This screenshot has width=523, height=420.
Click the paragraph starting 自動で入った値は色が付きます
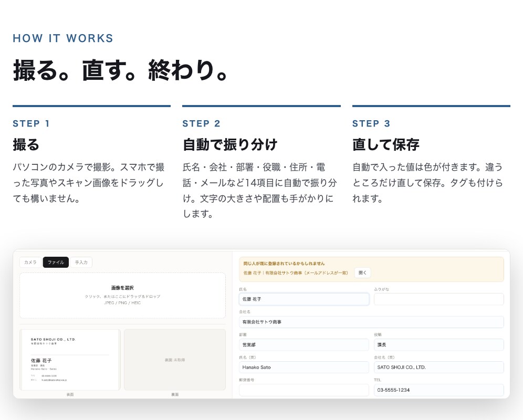(x=427, y=183)
